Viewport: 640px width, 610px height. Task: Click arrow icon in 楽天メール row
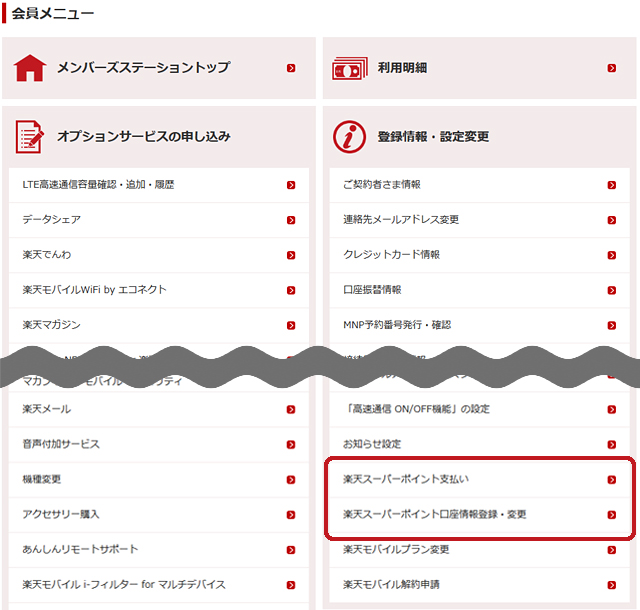(291, 410)
